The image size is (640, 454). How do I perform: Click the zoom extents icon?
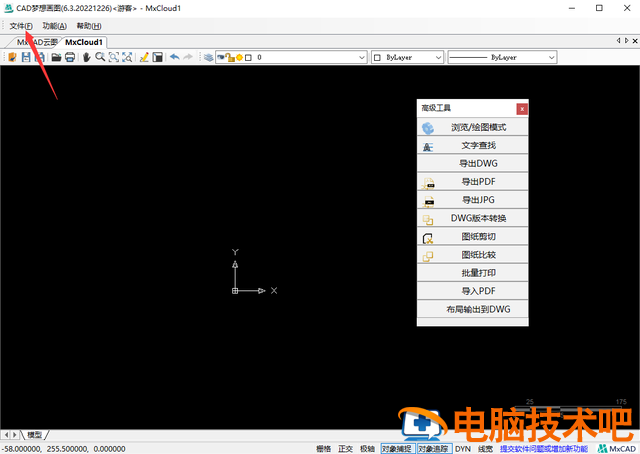(x=127, y=57)
